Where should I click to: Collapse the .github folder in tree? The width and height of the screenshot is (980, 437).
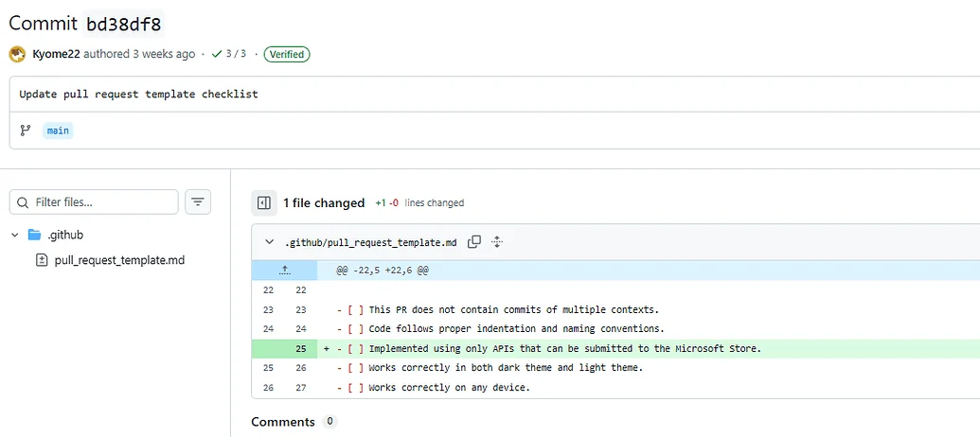(15, 235)
